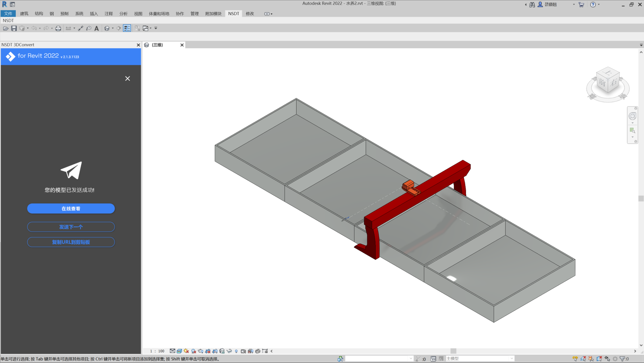644x363 pixels.
Task: Open the 视图 menu in menu bar
Action: pyautogui.click(x=139, y=13)
